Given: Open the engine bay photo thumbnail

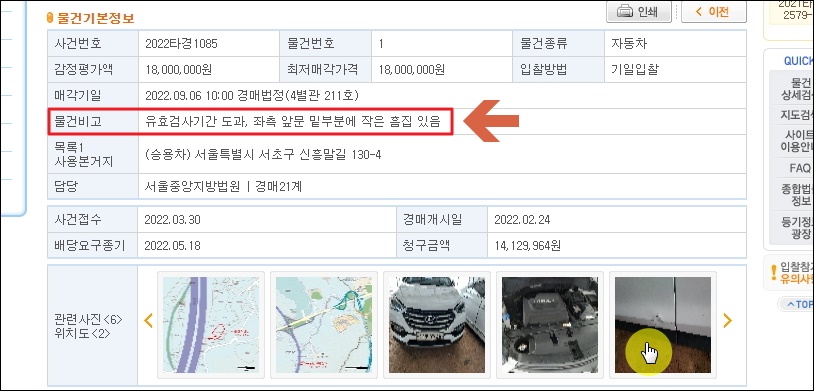Looking at the screenshot, I should point(550,325).
